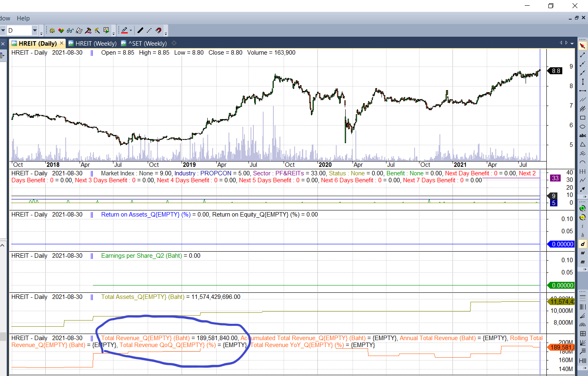
Task: Select the parallel lines drawing tool
Action: (x=583, y=100)
